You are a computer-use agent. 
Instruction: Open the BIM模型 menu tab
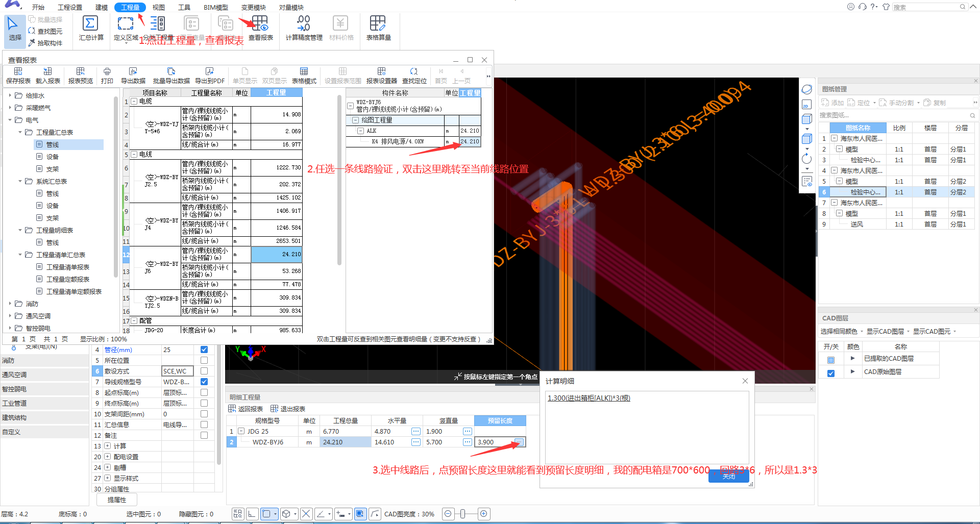point(216,7)
